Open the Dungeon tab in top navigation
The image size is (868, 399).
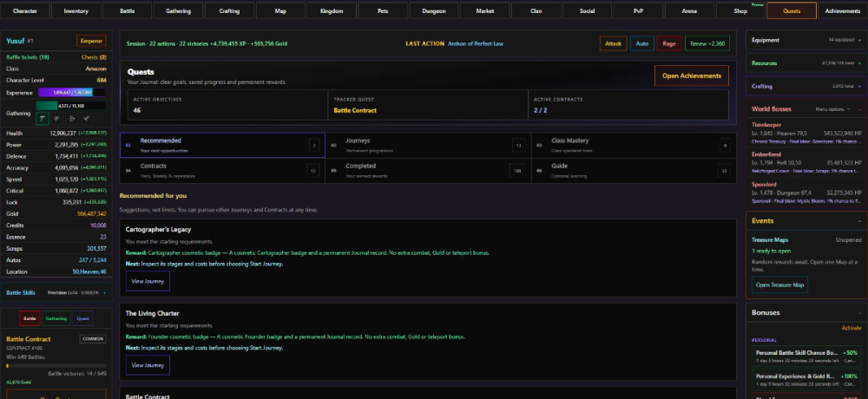pos(433,10)
